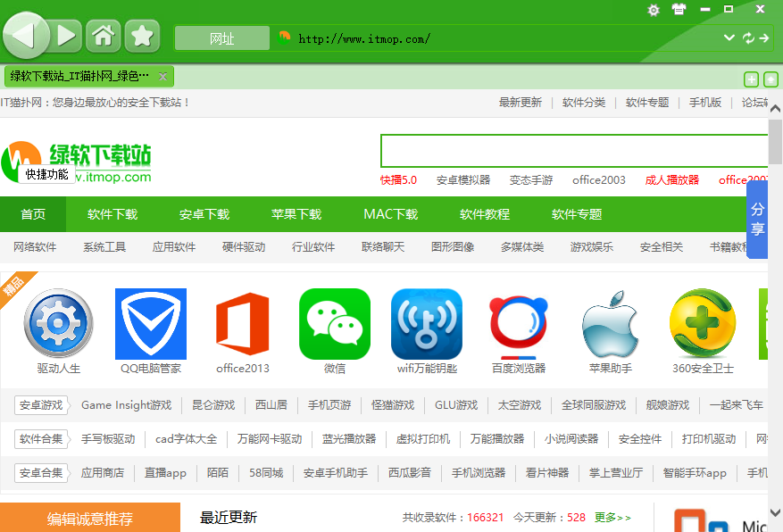
Task: Click the 软件合集 tag label
Action: pyautogui.click(x=41, y=439)
